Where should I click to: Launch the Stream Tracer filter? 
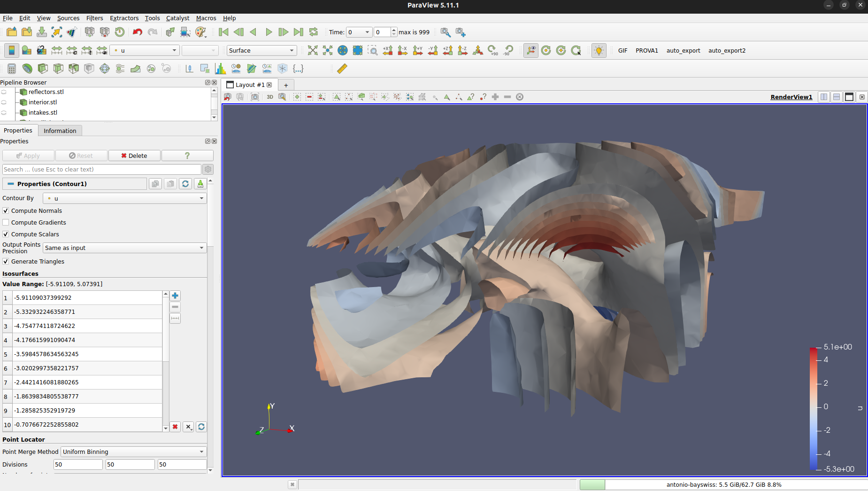[120, 68]
